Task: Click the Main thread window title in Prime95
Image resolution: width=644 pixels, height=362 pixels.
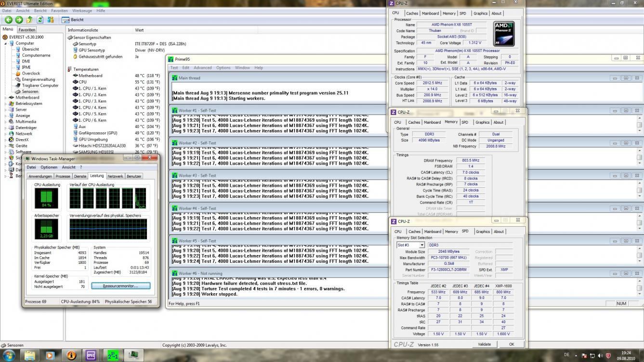Action: pyautogui.click(x=189, y=78)
